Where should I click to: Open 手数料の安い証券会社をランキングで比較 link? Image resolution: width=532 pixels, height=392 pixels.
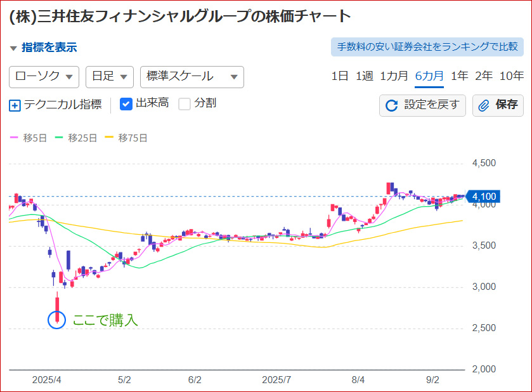click(425, 46)
